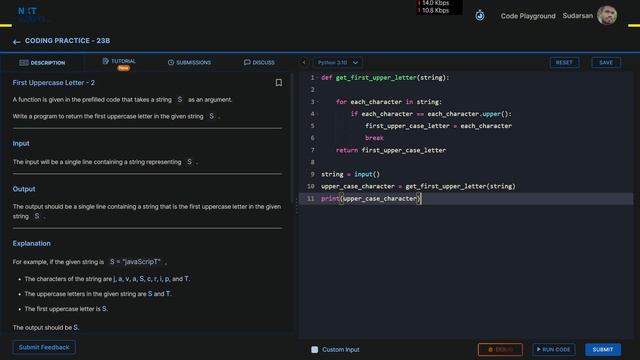Start the Debug button

(500, 349)
